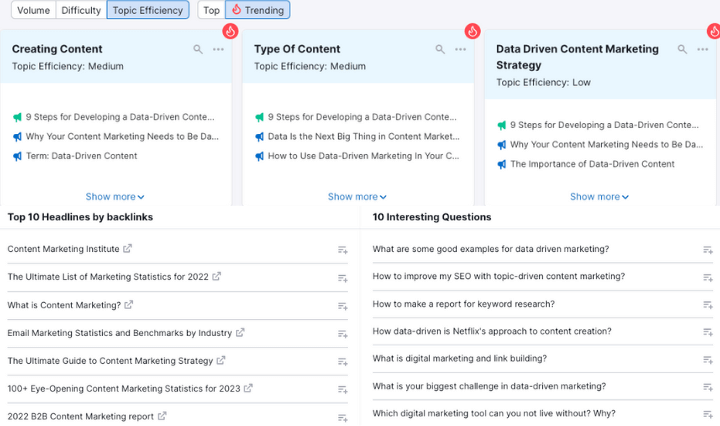Click 'Topic Efficiency: Low' label

543,83
